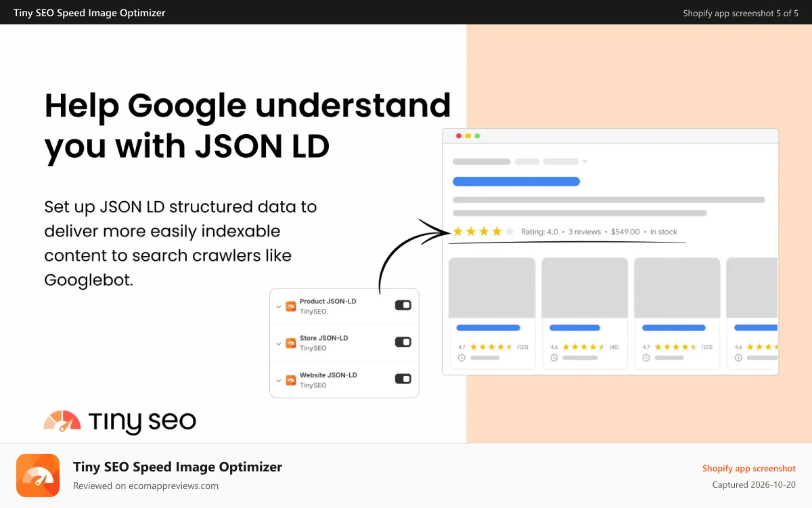Click 'Shopify app screenshot 5 of 5' header text

741,13
